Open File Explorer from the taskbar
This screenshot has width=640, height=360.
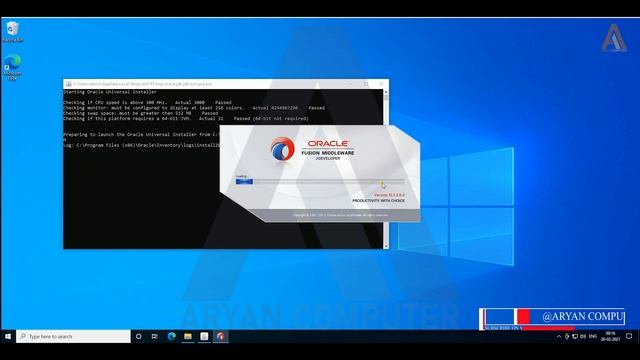click(188, 336)
